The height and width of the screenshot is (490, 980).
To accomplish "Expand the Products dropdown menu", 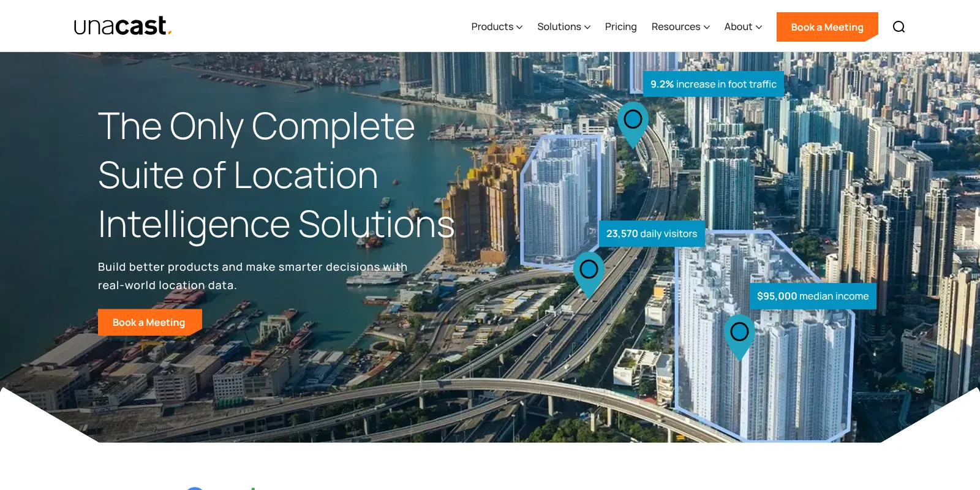I will (497, 27).
